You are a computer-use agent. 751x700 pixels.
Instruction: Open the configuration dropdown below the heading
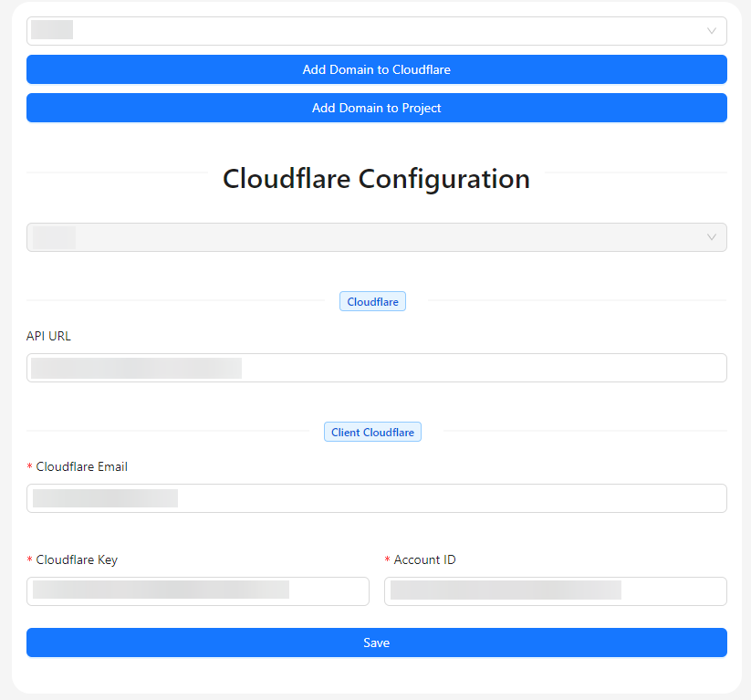[x=376, y=236]
